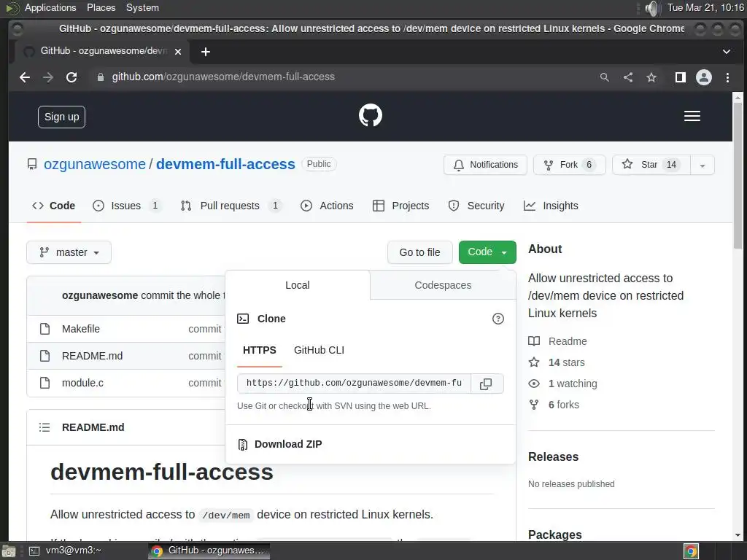The image size is (747, 560).
Task: Open the README.md file
Action: click(93, 356)
